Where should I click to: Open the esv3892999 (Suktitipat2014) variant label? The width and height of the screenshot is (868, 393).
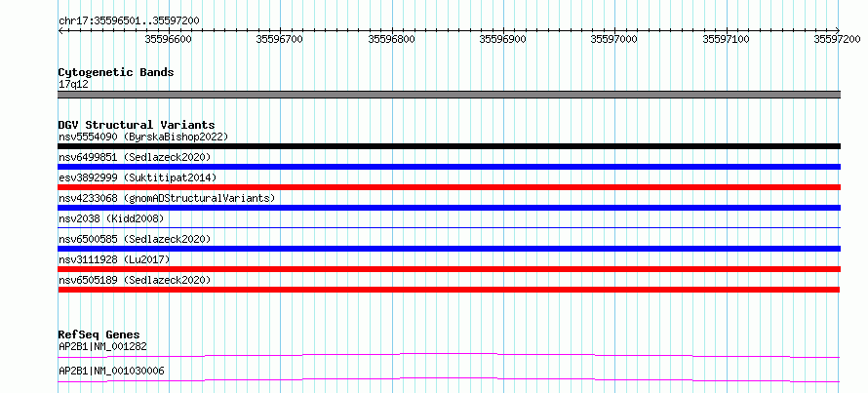point(138,177)
